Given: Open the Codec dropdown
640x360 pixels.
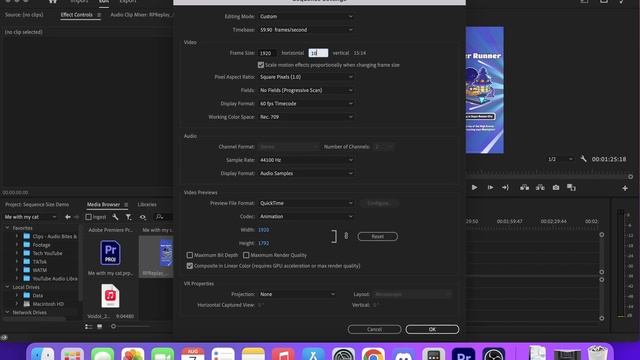Looking at the screenshot, I should (306, 216).
